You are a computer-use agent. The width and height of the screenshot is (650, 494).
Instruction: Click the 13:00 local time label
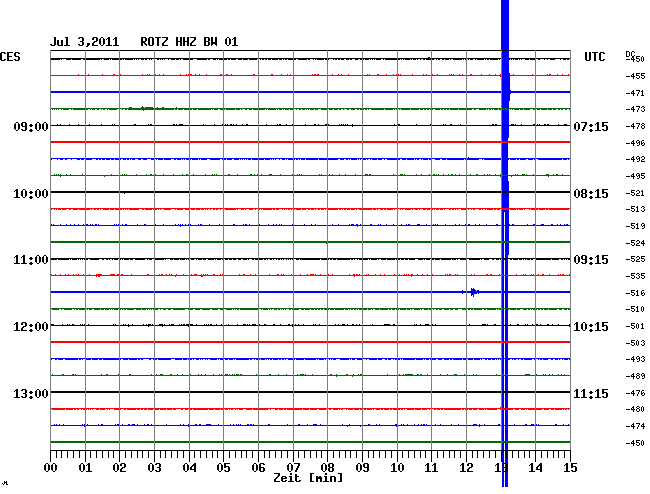(31, 393)
